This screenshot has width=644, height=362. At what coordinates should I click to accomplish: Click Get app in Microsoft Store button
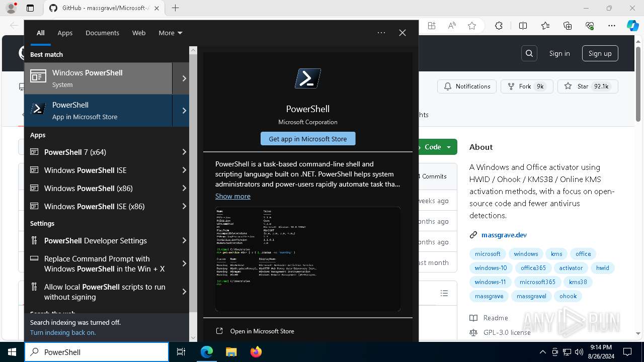(308, 139)
